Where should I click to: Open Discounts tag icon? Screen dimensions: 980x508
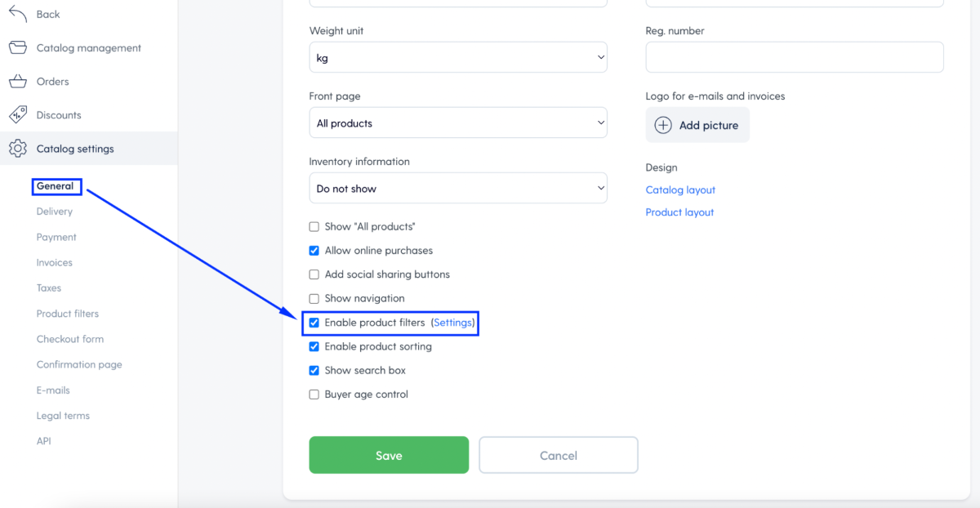(x=18, y=114)
